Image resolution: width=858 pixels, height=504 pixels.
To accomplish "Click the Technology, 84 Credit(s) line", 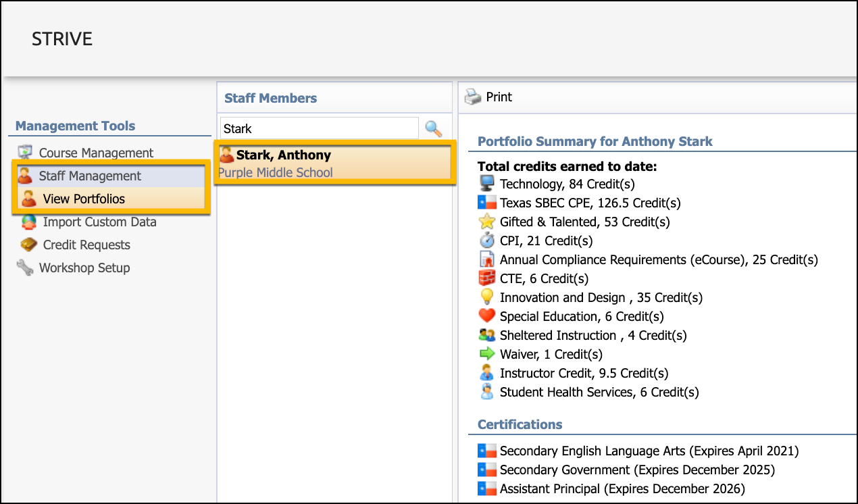I will pyautogui.click(x=567, y=184).
